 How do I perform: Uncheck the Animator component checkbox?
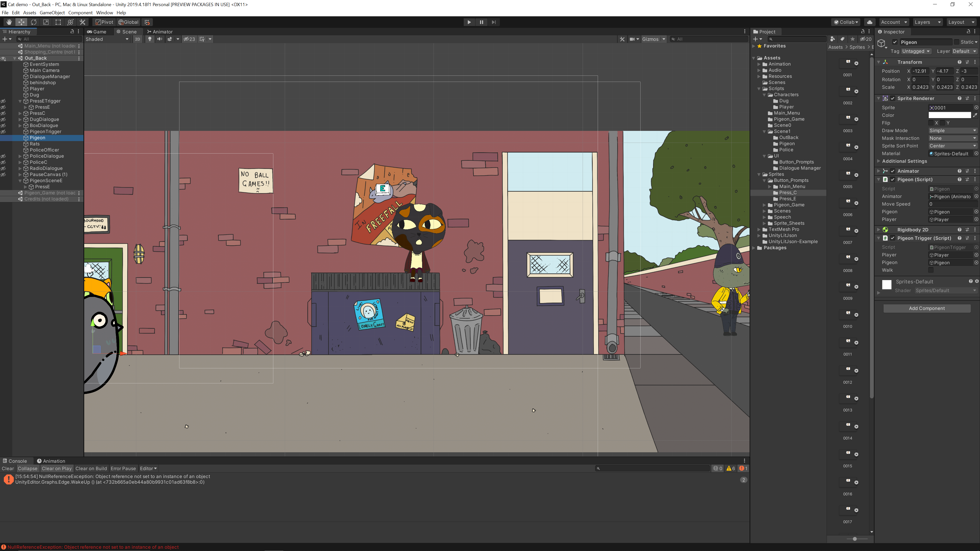[x=892, y=171]
